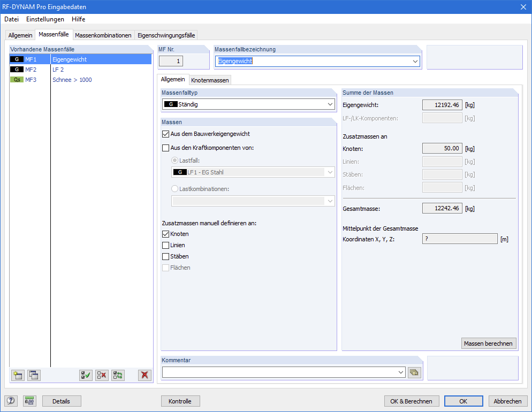Image resolution: width=532 pixels, height=412 pixels.
Task: Click Qs badge of MF3 row
Action: [x=17, y=80]
